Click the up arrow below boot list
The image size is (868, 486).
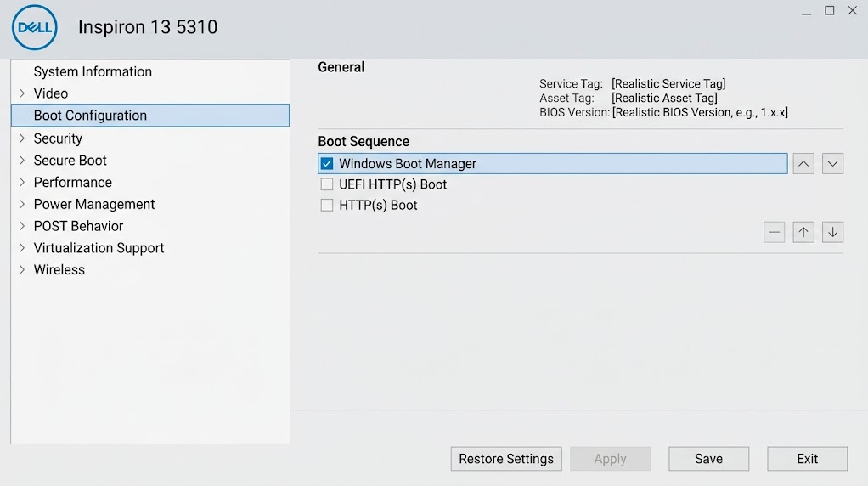(803, 233)
